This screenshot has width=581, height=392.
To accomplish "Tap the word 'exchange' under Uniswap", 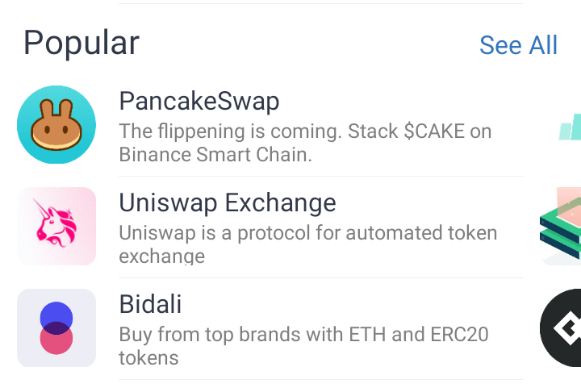I will point(162,256).
